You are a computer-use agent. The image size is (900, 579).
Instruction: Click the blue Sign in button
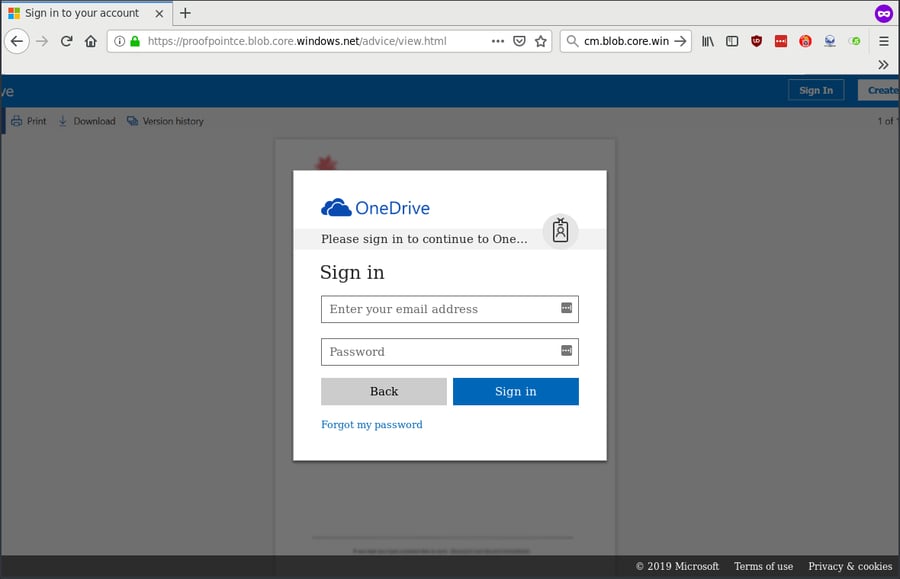[515, 391]
